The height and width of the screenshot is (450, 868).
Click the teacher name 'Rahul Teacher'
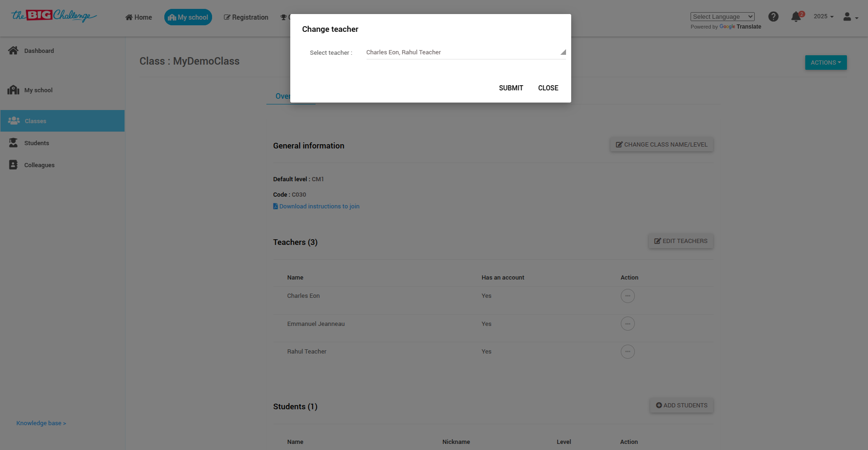click(307, 352)
